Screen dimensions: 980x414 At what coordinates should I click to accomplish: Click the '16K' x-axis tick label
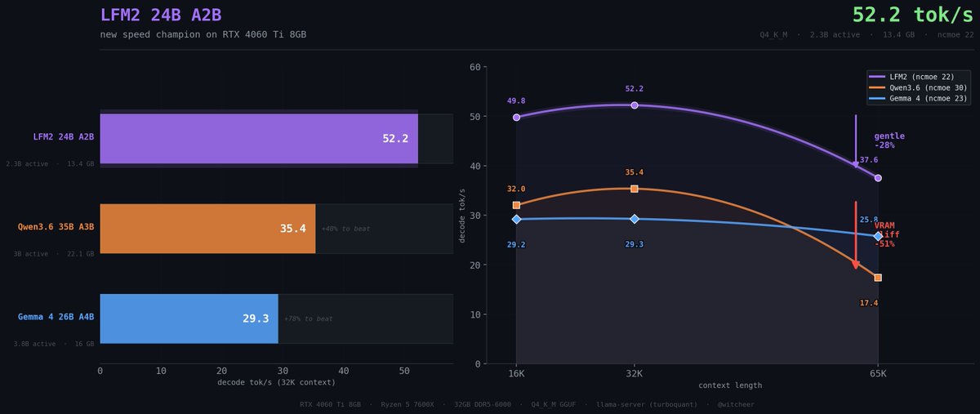[x=516, y=372]
